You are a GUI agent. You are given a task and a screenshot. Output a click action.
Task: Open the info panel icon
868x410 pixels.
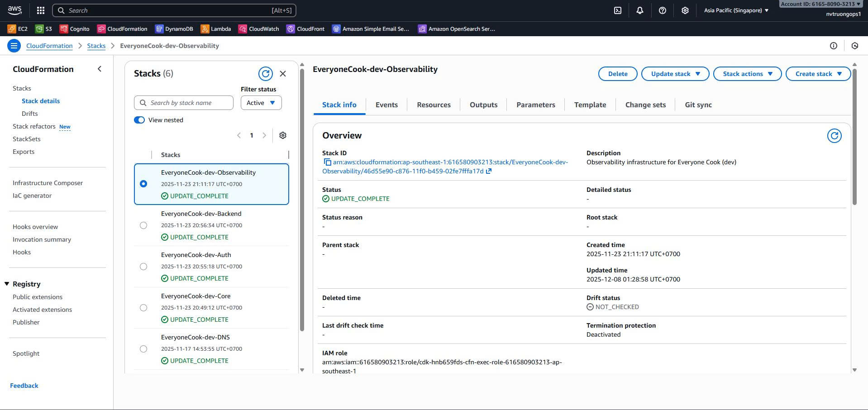coord(833,46)
